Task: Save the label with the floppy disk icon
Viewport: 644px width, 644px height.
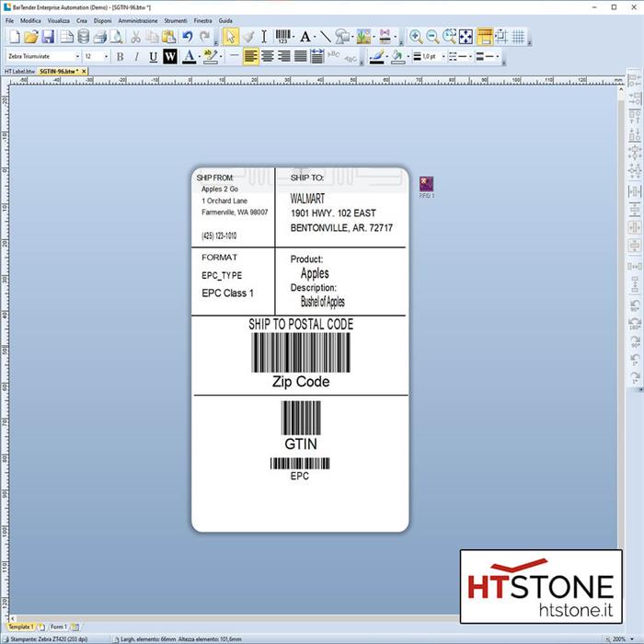Action: click(48, 37)
